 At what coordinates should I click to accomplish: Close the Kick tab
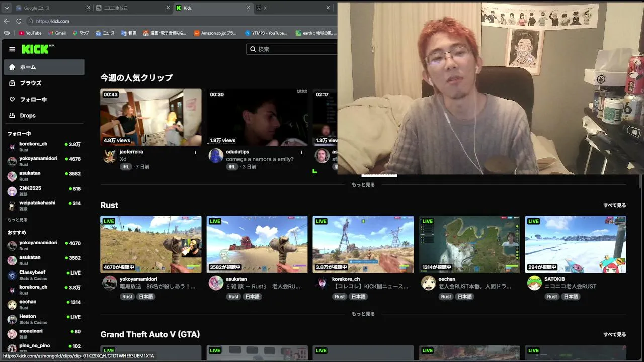[x=248, y=8]
